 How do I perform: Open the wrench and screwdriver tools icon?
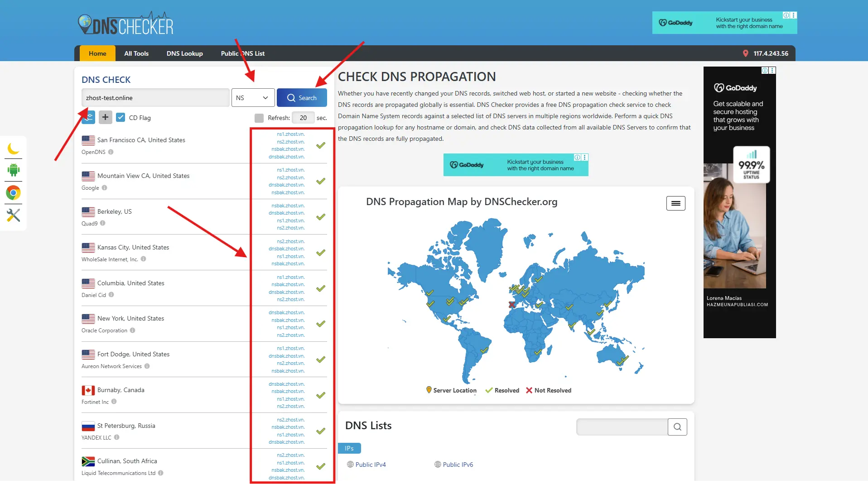click(13, 215)
